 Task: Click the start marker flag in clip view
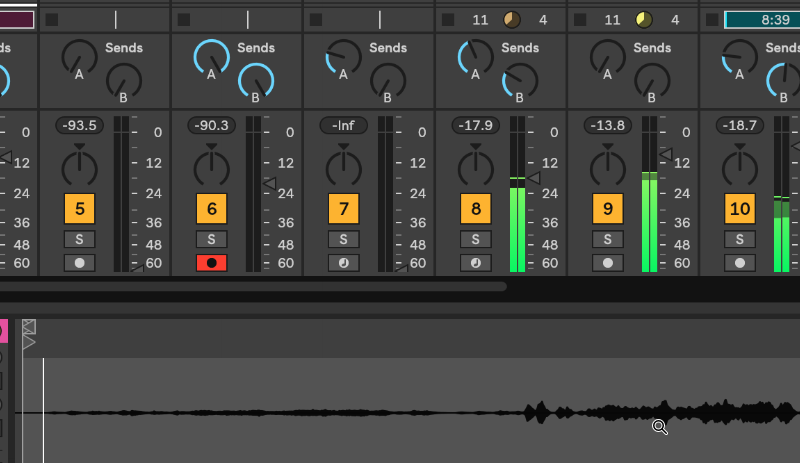point(29,342)
